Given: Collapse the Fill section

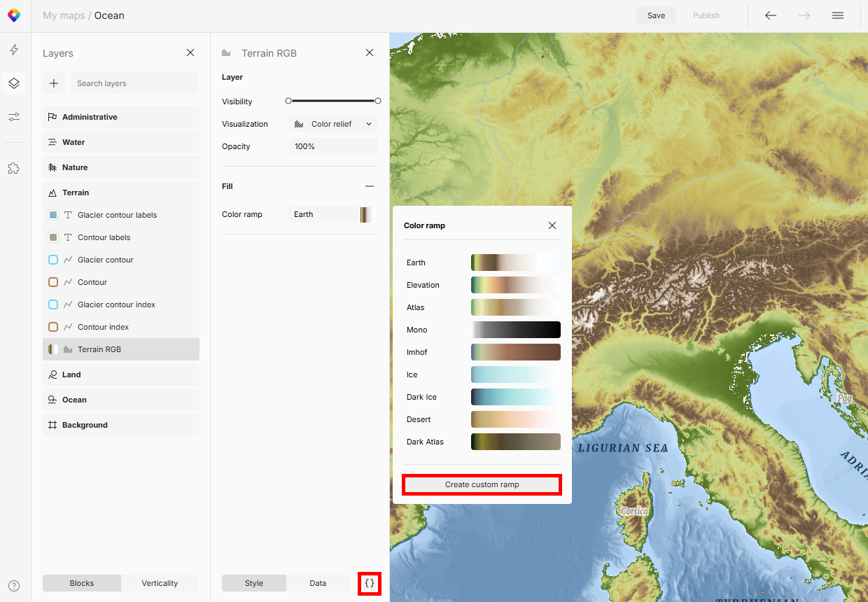Looking at the screenshot, I should pyautogui.click(x=370, y=186).
